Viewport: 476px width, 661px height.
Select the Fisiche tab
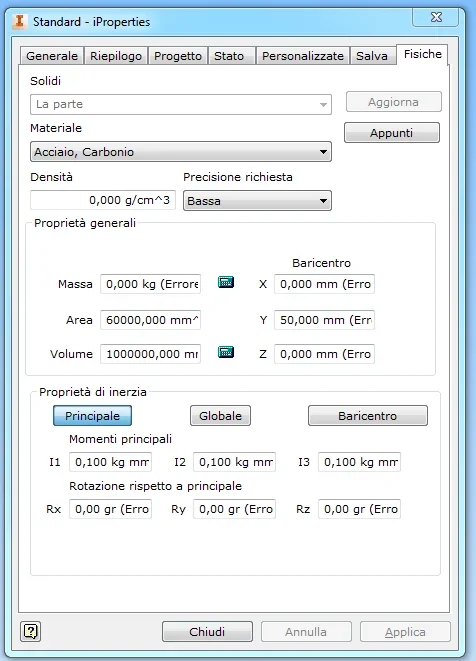(422, 54)
